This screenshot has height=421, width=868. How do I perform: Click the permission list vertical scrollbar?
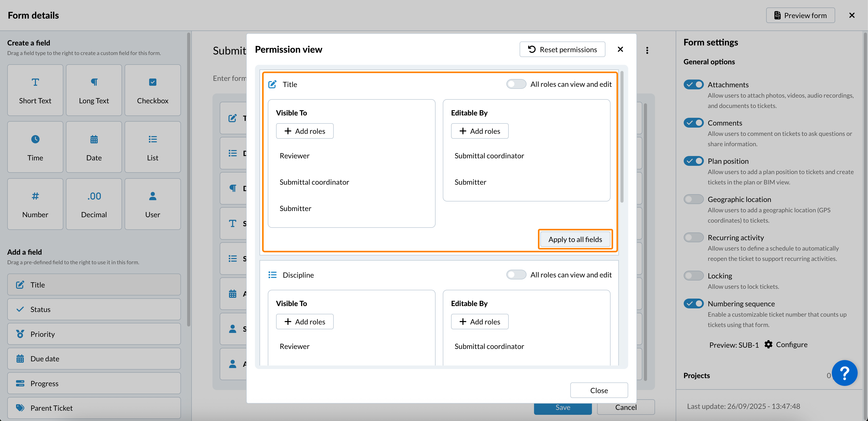pyautogui.click(x=622, y=136)
